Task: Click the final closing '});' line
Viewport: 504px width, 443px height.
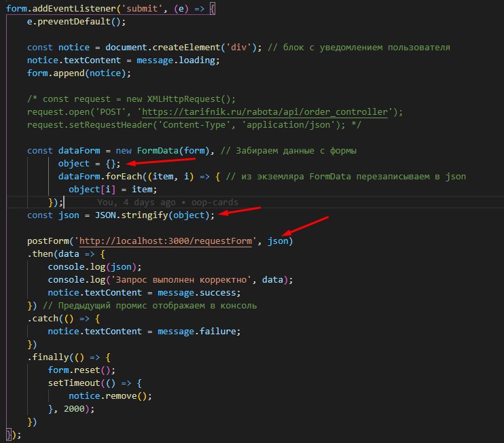Action: click(14, 435)
